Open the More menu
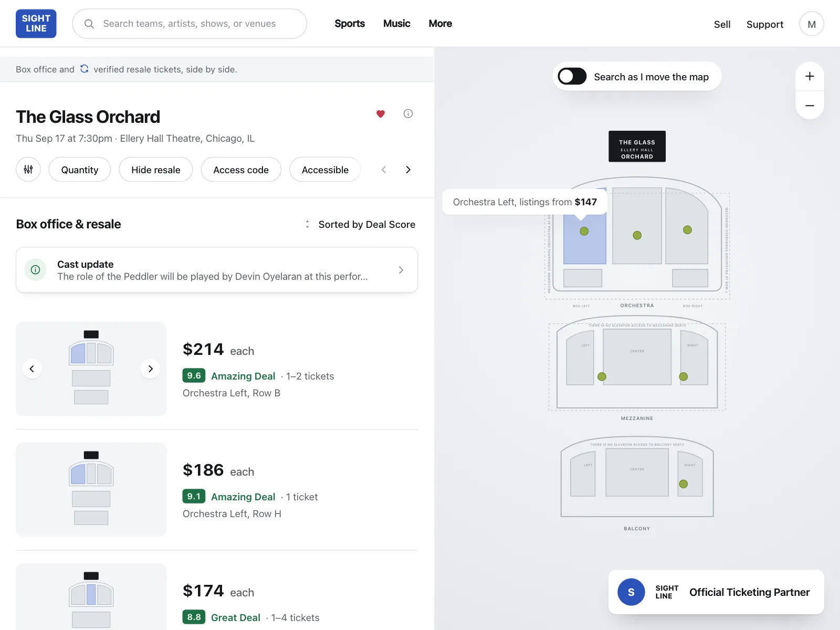This screenshot has height=630, width=840. pos(440,24)
